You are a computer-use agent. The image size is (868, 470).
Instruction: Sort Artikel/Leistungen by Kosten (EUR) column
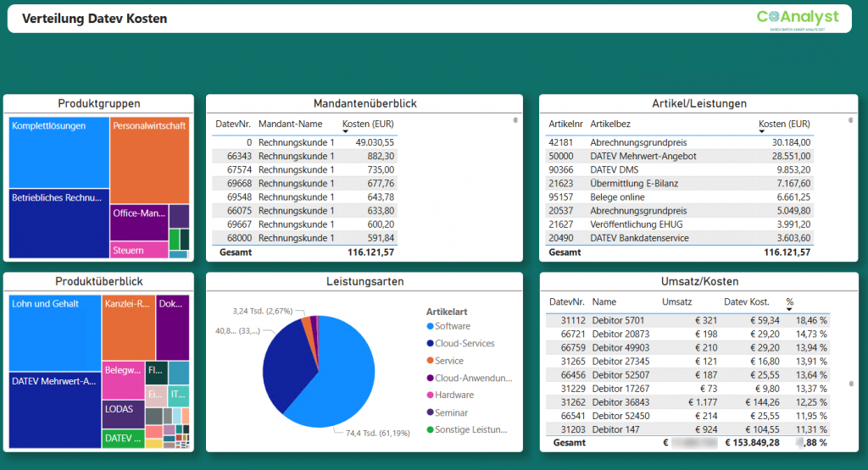click(x=784, y=124)
